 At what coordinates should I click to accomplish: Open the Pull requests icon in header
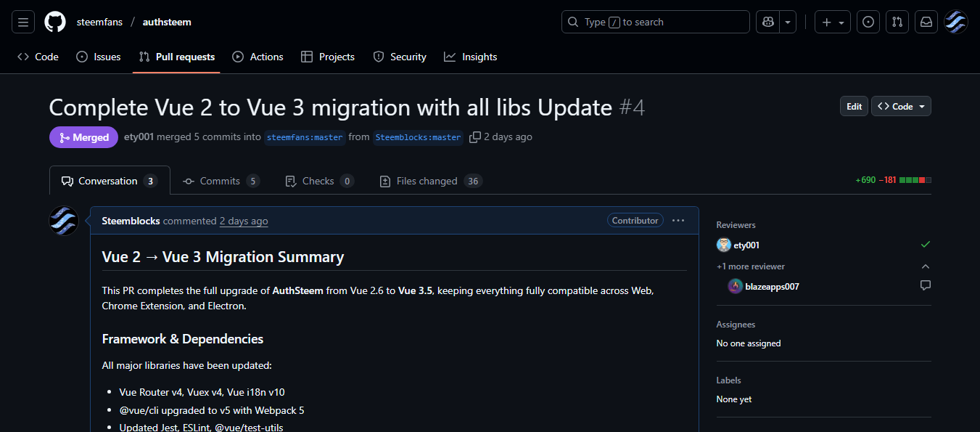897,22
